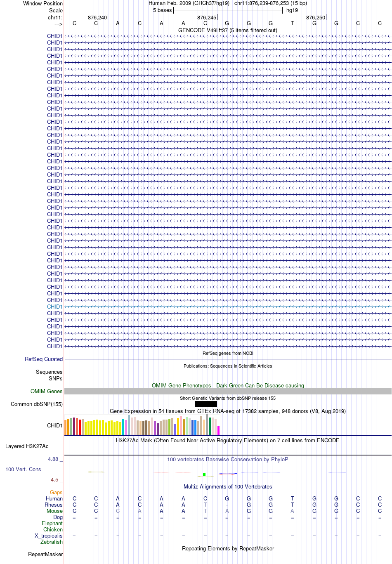Click the 876,240 ruler position
This screenshot has width=392, height=564.
97,18
